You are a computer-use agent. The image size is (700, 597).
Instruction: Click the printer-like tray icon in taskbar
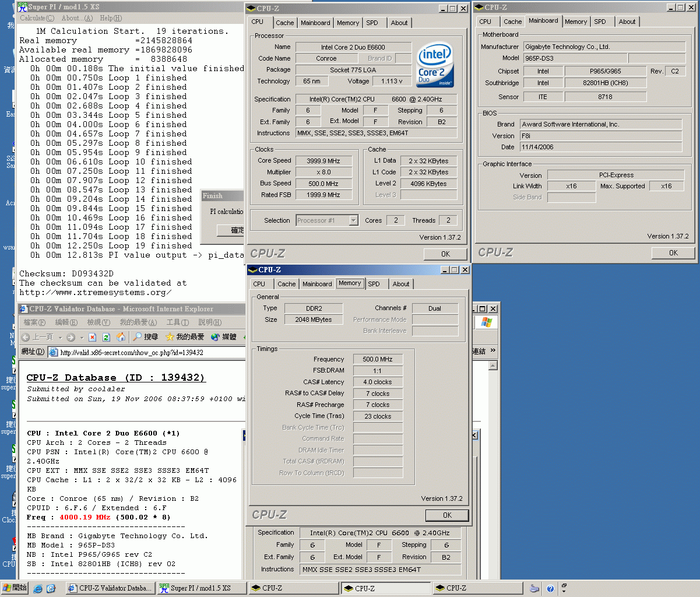click(534, 589)
